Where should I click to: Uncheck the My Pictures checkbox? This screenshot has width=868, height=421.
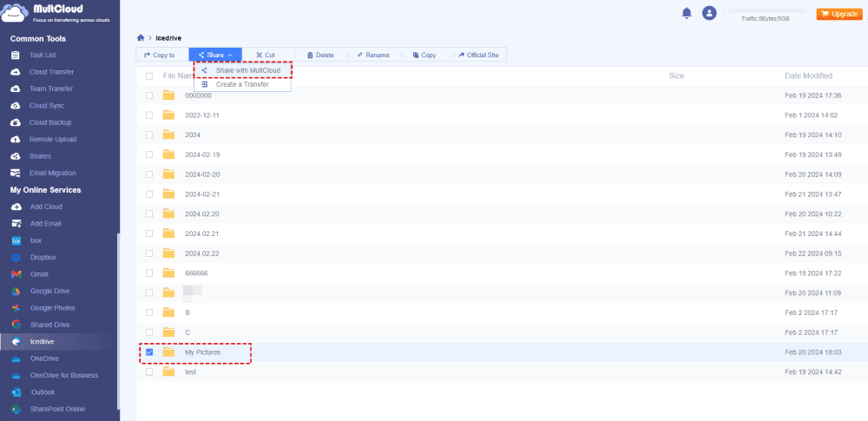coord(149,352)
